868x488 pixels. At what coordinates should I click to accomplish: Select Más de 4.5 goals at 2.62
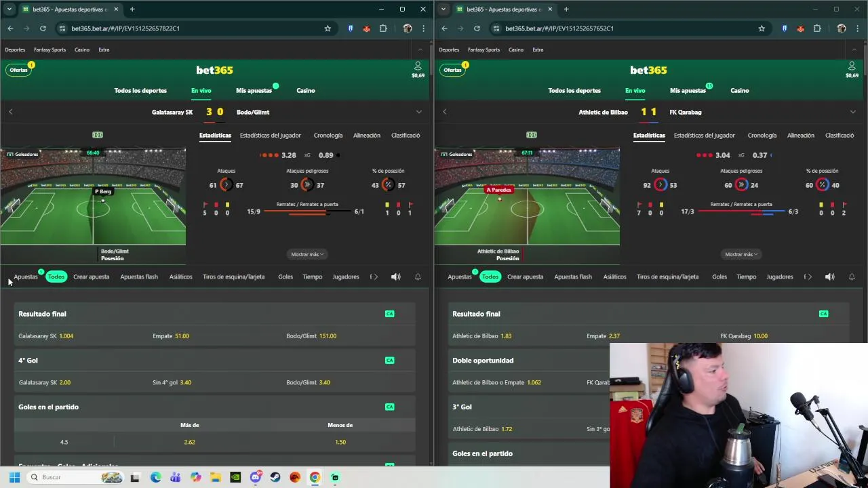(x=189, y=442)
